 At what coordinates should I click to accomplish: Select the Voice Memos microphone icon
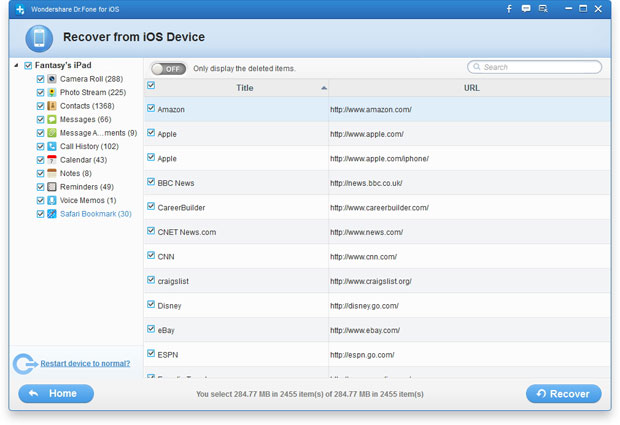click(x=52, y=200)
